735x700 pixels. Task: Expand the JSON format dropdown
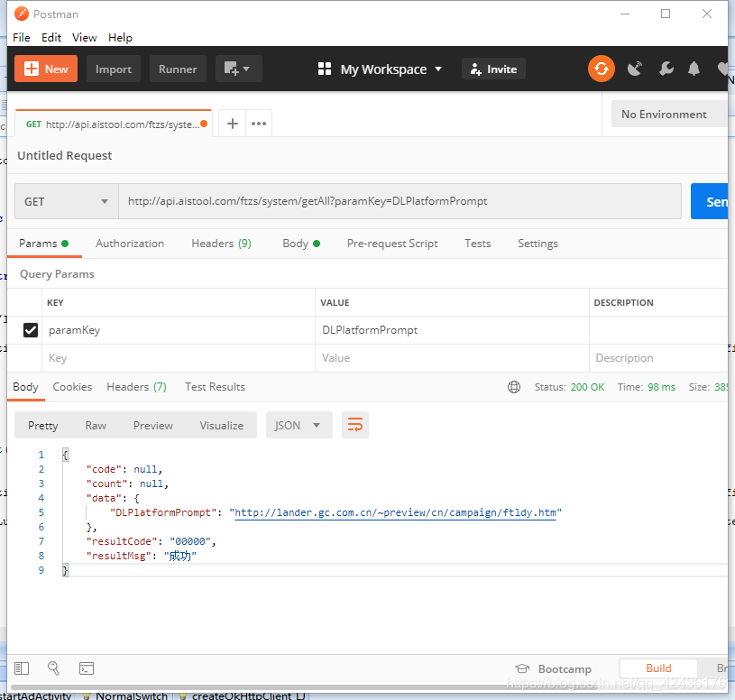click(x=299, y=425)
